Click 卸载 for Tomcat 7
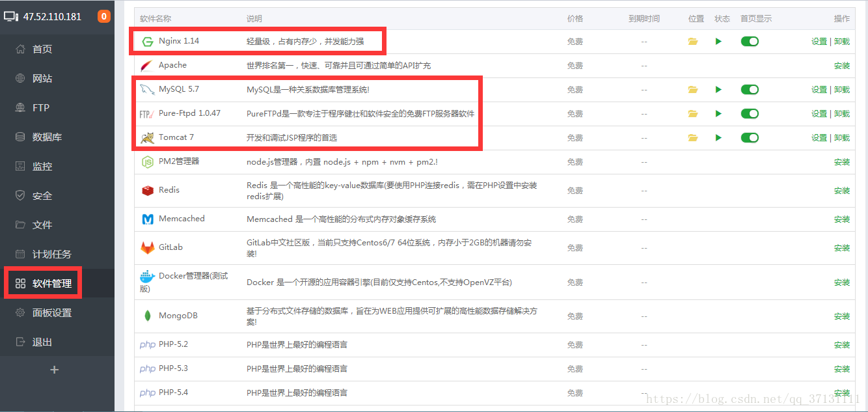Viewport: 868px width, 412px height. 842,138
